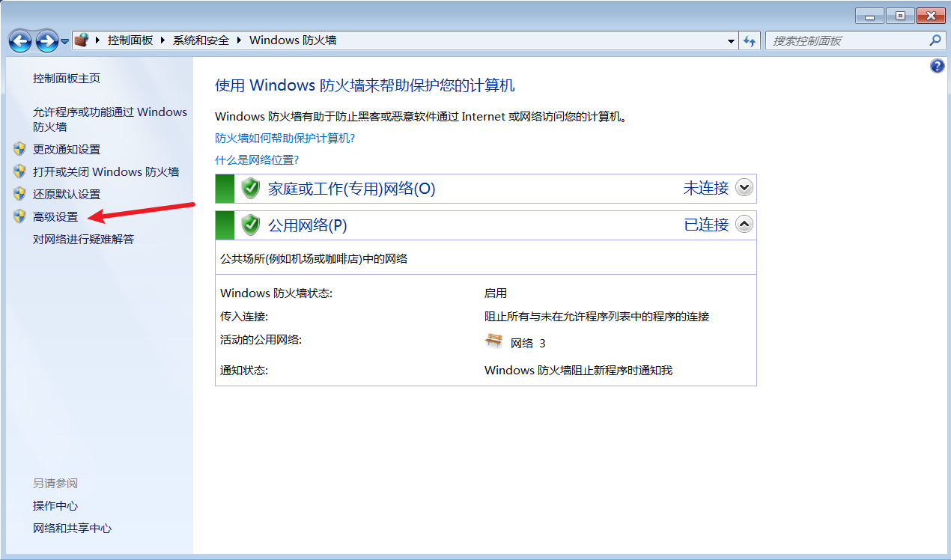Expand the arrow after 控制面板 breadcrumb
Image resolution: width=951 pixels, height=560 pixels.
162,40
